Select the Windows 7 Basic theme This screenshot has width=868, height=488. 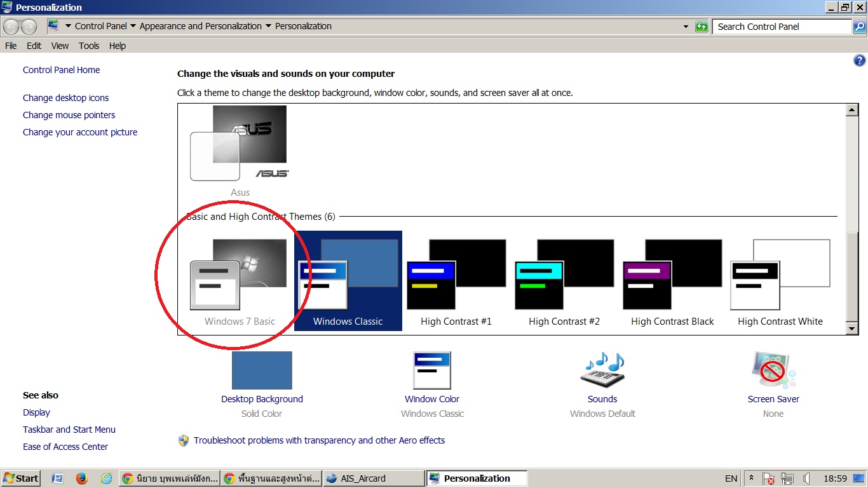[x=240, y=281]
